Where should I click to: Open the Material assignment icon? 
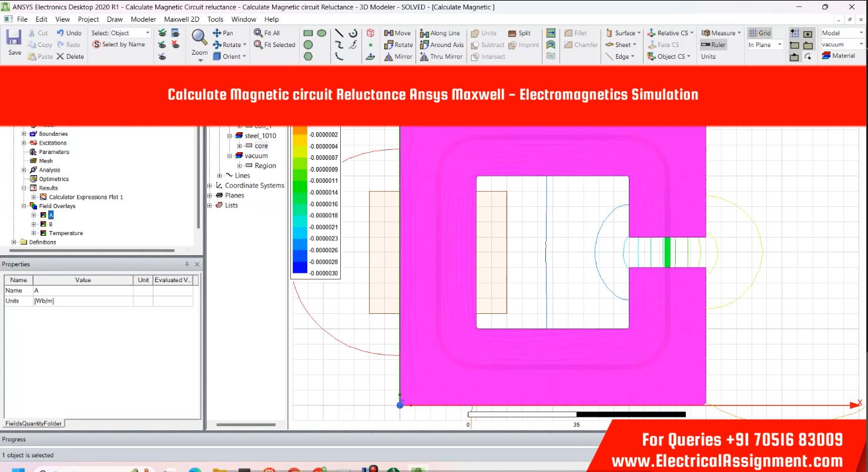pyautogui.click(x=838, y=56)
